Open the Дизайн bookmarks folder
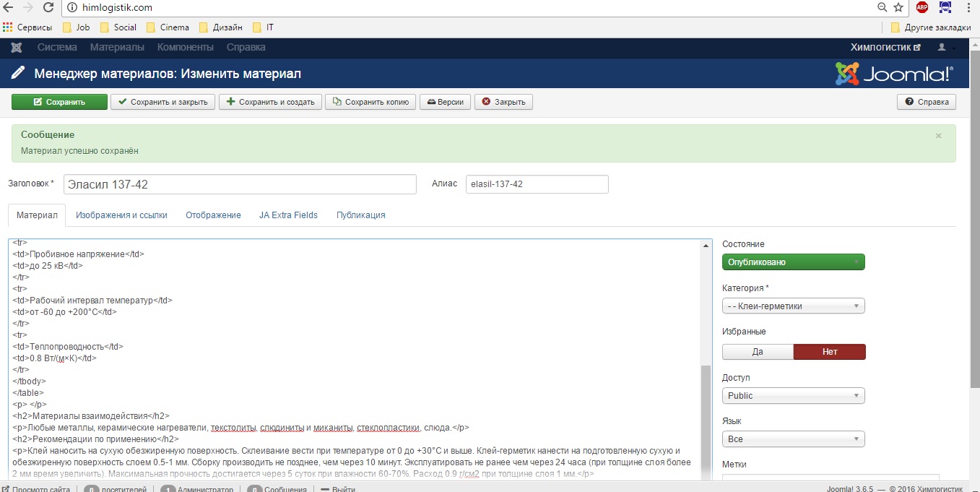Image resolution: width=980 pixels, height=492 pixels. point(221,27)
